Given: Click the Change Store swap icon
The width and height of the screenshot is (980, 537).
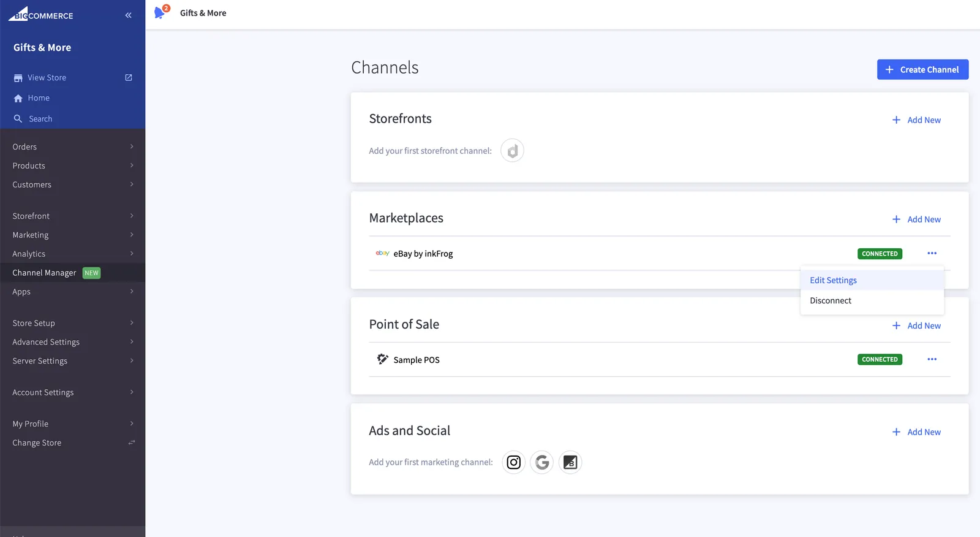Looking at the screenshot, I should (x=131, y=443).
